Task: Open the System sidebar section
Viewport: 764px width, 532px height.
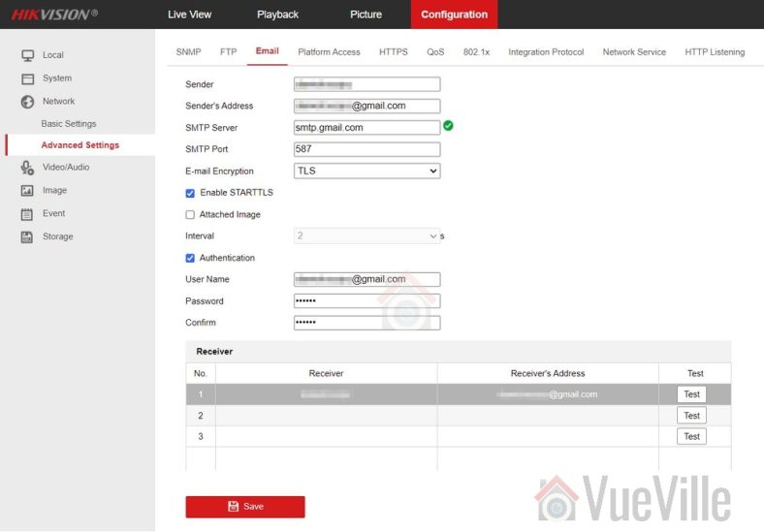Action: click(x=57, y=78)
